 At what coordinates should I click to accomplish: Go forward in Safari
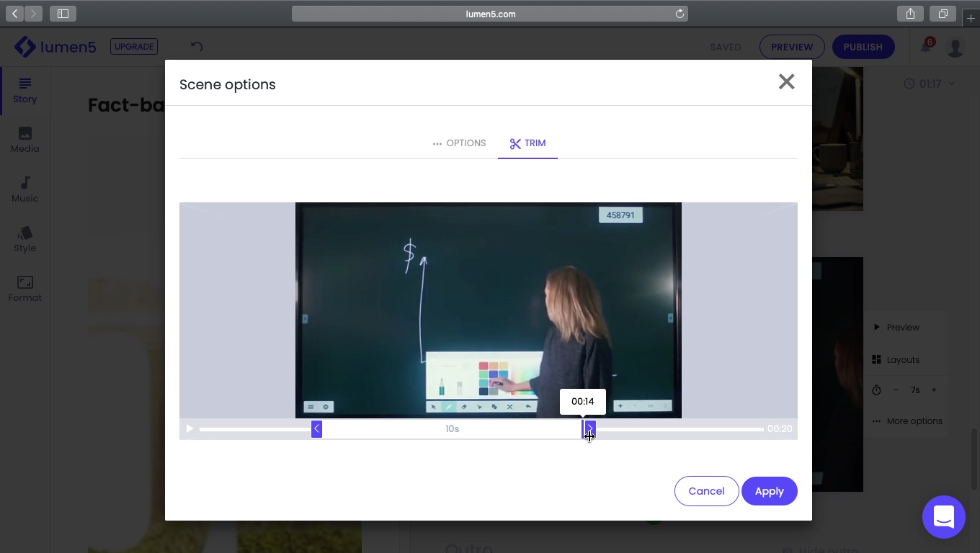(33, 14)
